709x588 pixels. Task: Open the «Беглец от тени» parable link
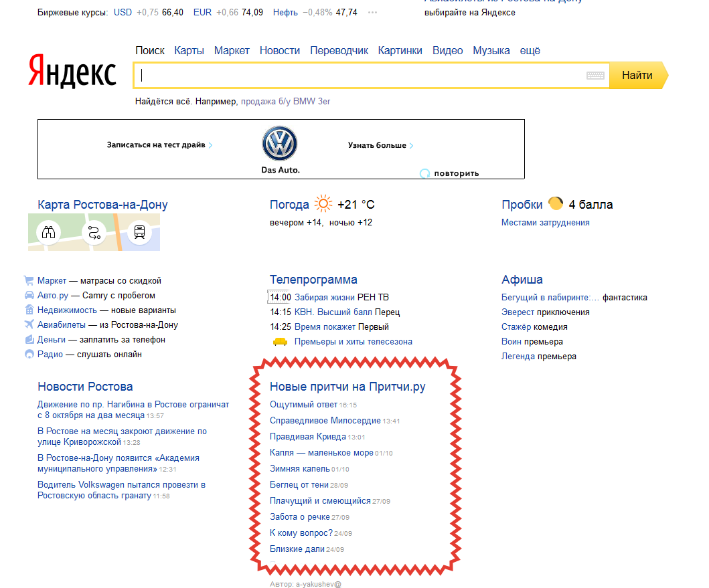pos(299,485)
